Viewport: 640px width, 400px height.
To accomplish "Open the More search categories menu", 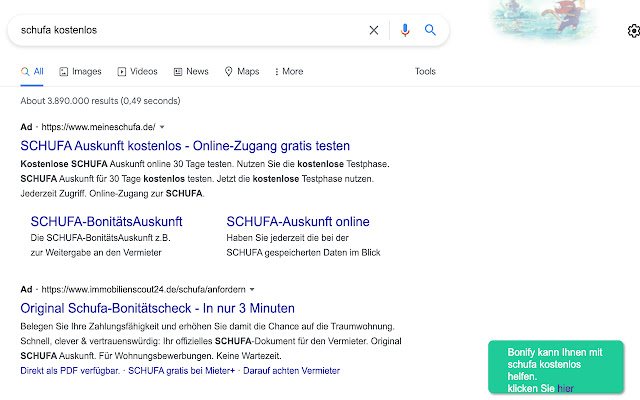I will point(289,71).
